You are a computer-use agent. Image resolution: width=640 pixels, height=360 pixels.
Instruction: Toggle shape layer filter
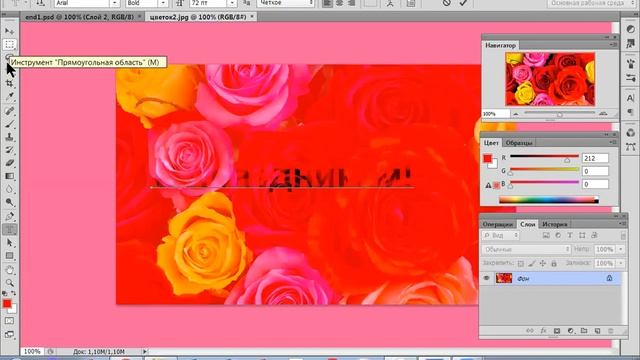(x=582, y=236)
